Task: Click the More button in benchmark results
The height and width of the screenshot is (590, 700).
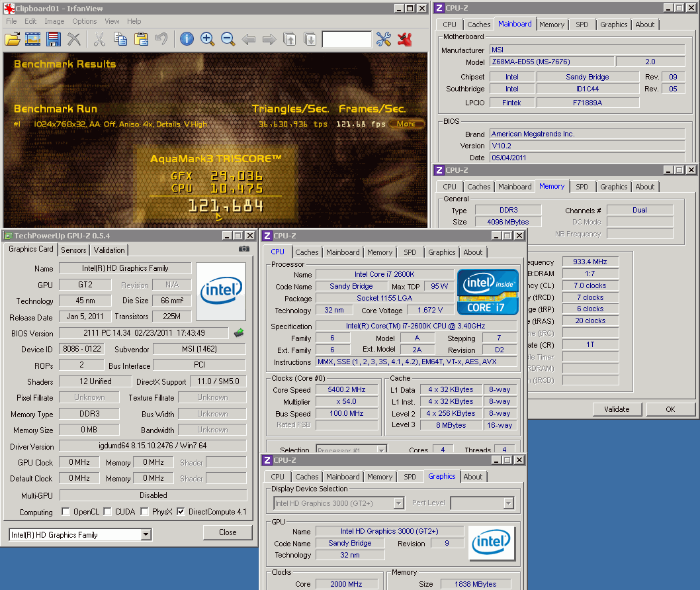Action: point(406,124)
